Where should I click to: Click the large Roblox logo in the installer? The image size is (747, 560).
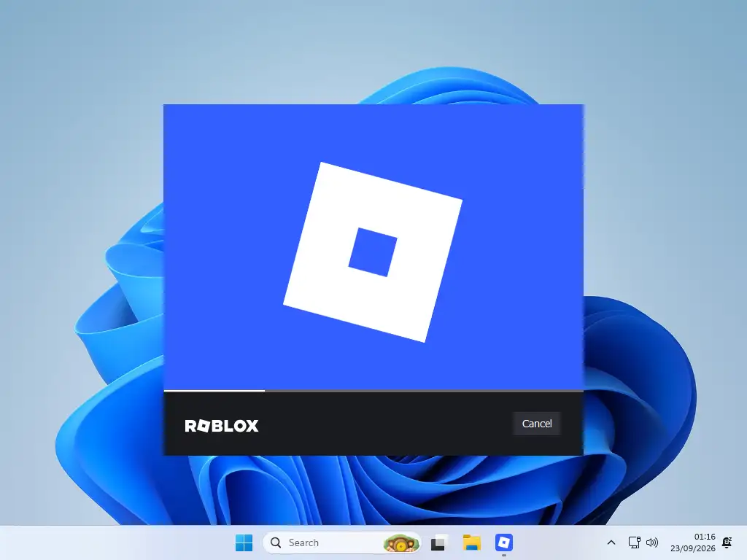click(373, 252)
